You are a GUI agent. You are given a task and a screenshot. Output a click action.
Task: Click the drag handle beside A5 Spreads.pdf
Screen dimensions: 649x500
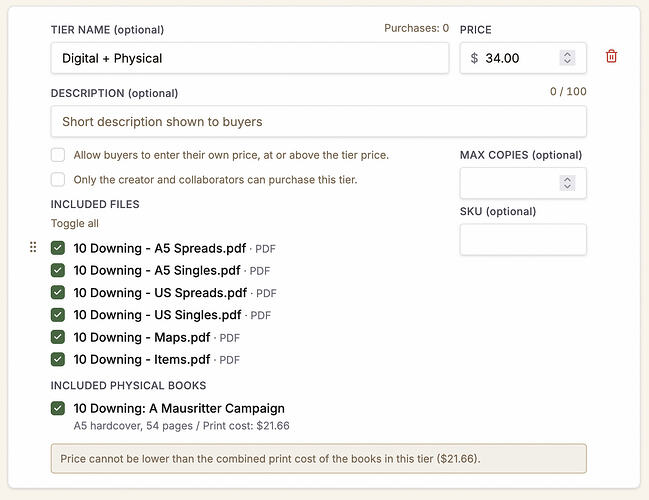tap(33, 247)
